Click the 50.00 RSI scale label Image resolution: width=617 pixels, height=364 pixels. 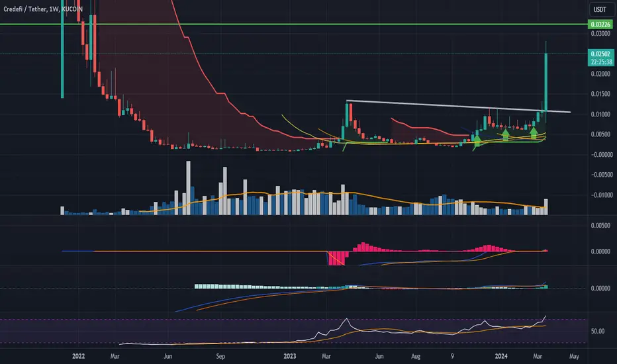tap(598, 332)
